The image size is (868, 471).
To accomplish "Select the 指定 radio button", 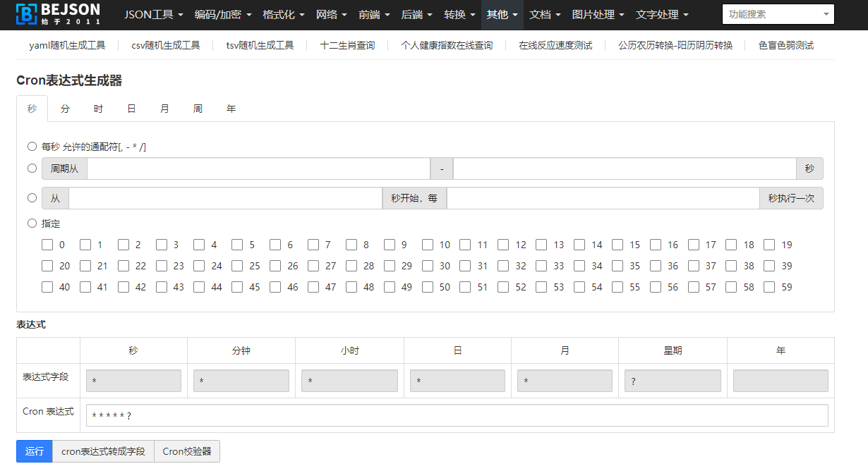I will (x=32, y=224).
